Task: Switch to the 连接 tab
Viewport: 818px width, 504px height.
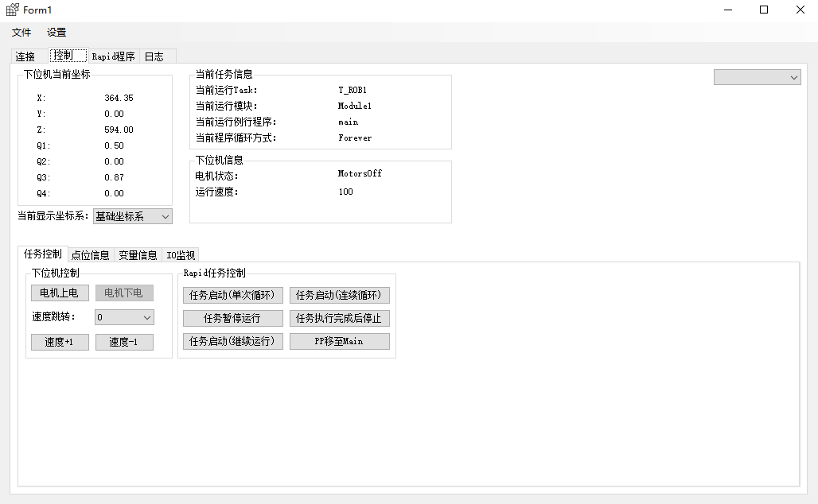Action: [25, 56]
